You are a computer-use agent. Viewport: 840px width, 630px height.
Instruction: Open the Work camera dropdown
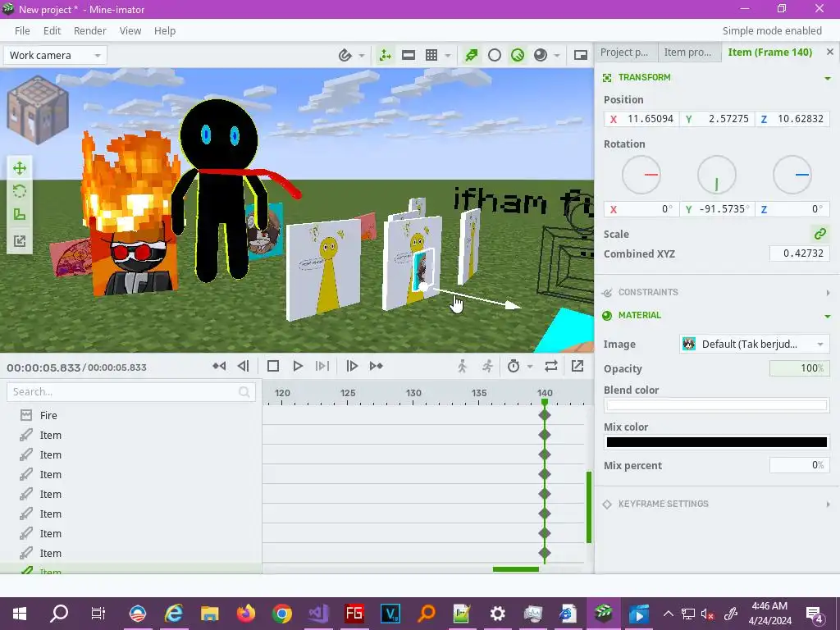(55, 55)
